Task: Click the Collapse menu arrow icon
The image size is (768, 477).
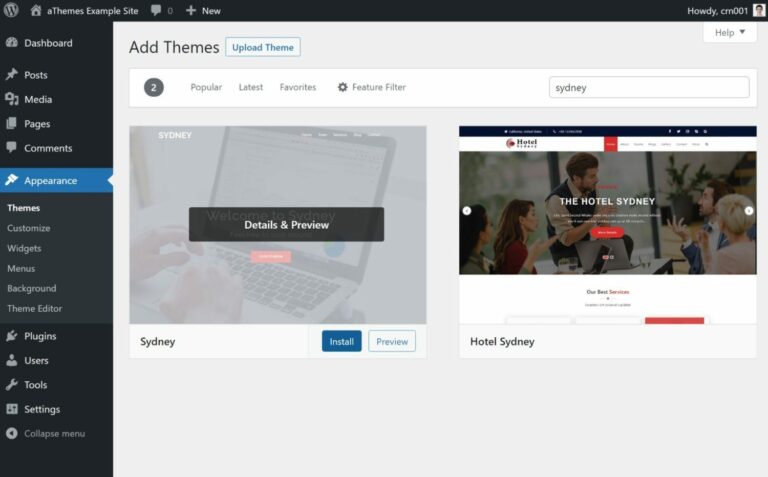Action: 12,433
